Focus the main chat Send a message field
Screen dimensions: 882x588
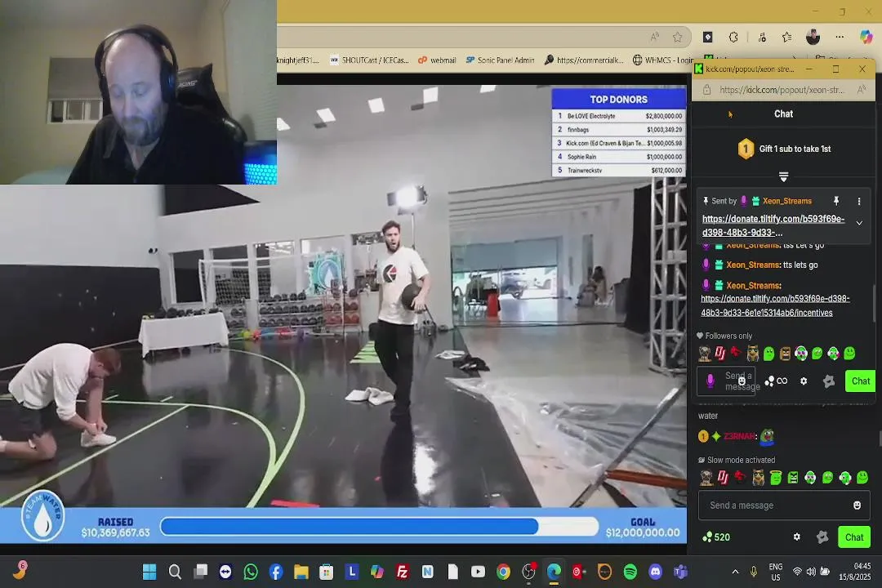(x=784, y=506)
